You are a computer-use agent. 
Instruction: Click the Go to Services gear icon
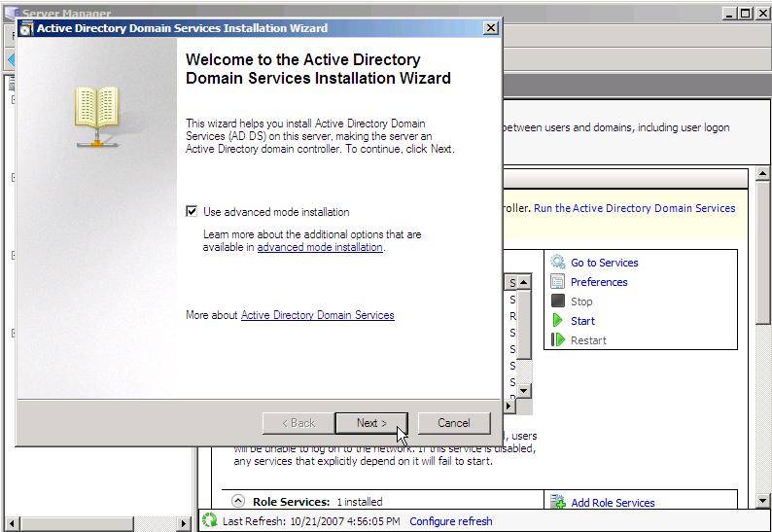pyautogui.click(x=558, y=262)
